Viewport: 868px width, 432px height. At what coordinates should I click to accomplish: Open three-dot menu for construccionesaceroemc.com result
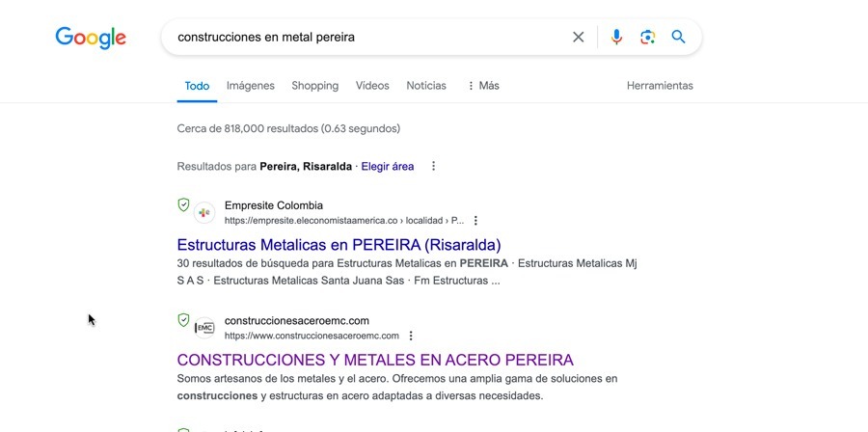click(x=410, y=336)
